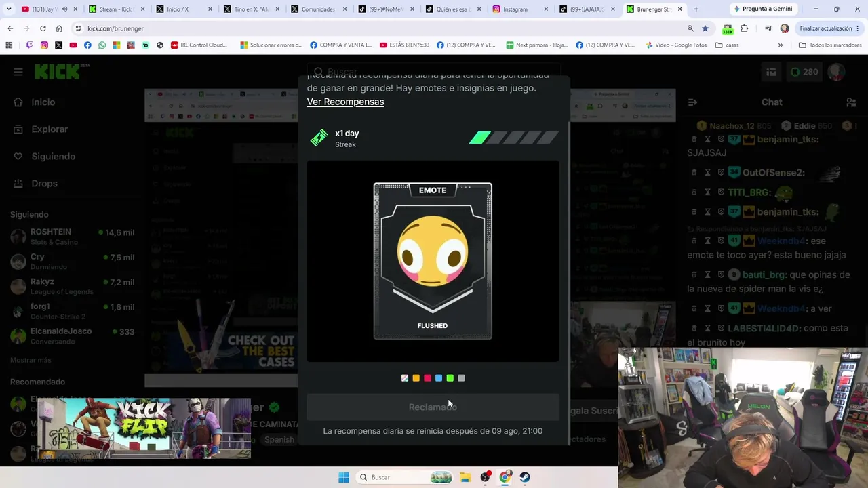This screenshot has width=868, height=488.
Task: Select the red rarity swatch
Action: pyautogui.click(x=427, y=378)
